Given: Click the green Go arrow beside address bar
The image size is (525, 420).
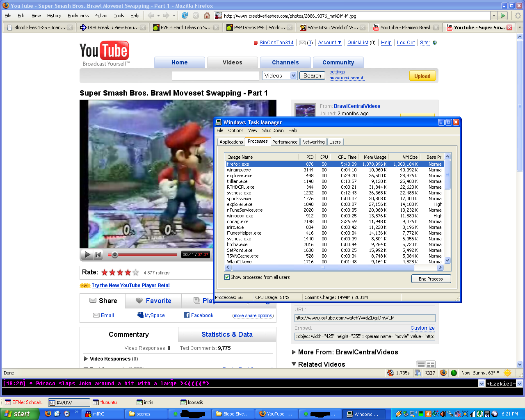Looking at the screenshot, I should 503,16.
